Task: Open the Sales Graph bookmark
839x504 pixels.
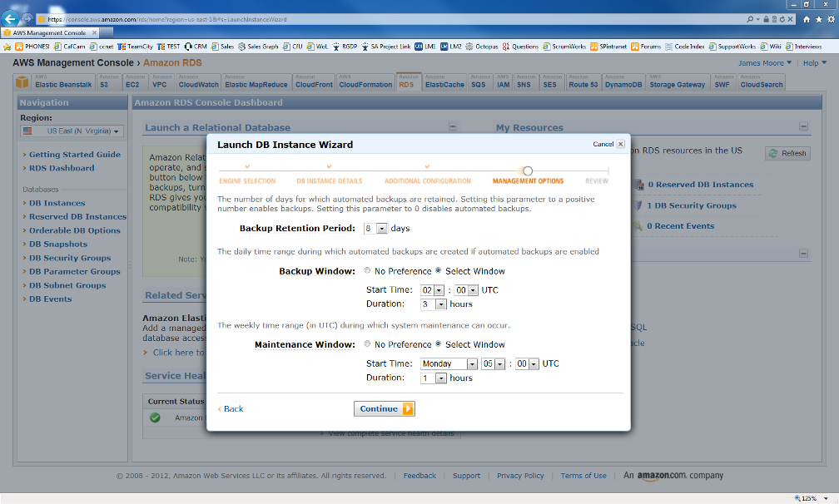Action: point(258,47)
